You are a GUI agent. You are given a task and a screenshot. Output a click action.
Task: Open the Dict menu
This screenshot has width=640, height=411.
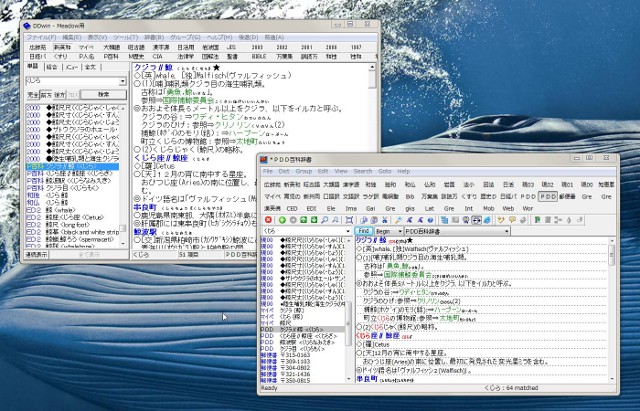(x=284, y=171)
